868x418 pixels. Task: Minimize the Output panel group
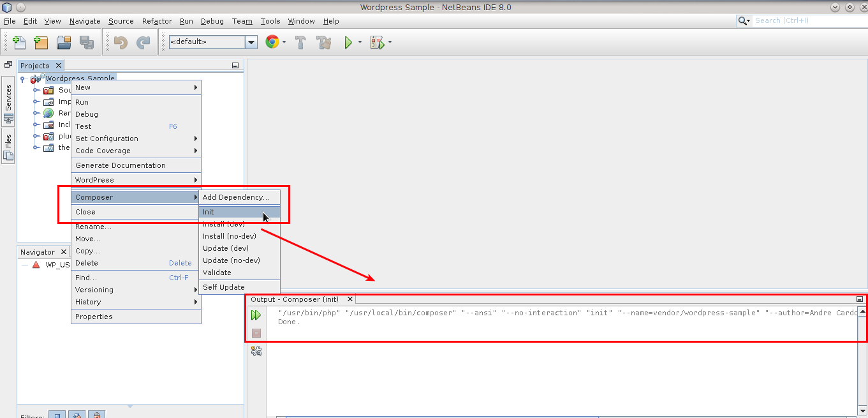tap(860, 299)
